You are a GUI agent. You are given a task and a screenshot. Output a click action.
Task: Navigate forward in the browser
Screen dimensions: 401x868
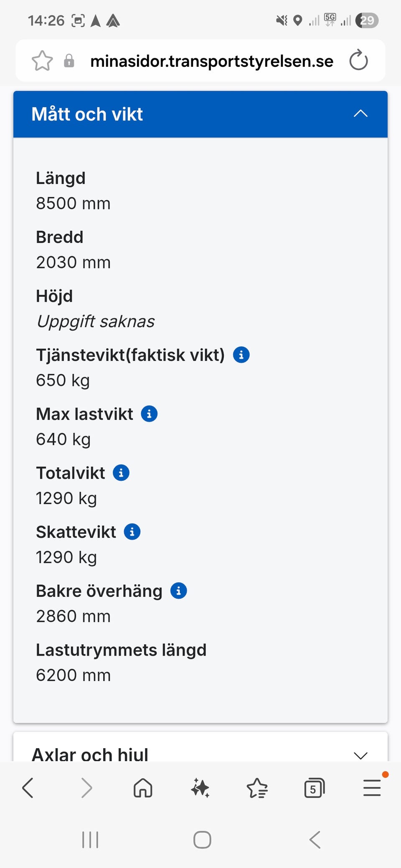pos(86,788)
